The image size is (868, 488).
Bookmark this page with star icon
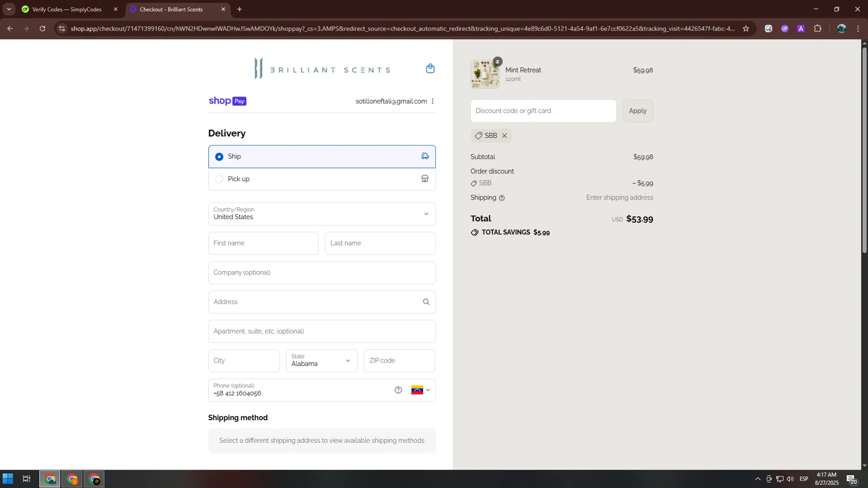click(x=746, y=28)
